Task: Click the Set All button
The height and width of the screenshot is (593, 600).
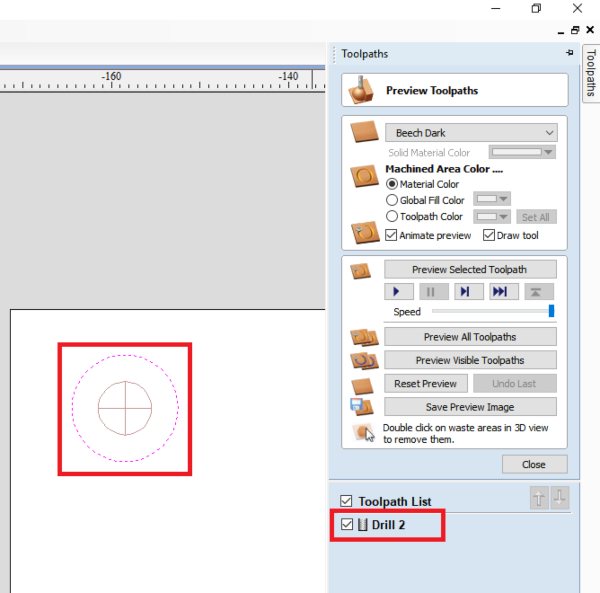Action: click(x=536, y=217)
